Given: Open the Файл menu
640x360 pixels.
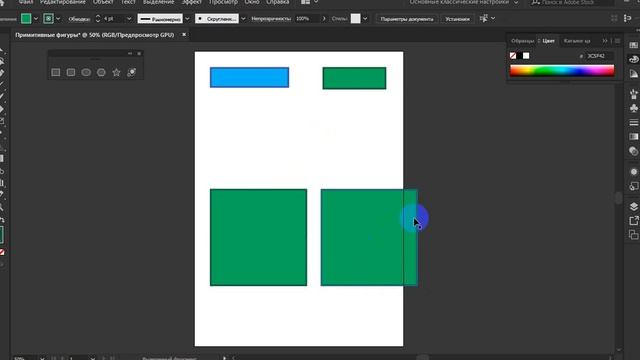Looking at the screenshot, I should click(26, 2).
